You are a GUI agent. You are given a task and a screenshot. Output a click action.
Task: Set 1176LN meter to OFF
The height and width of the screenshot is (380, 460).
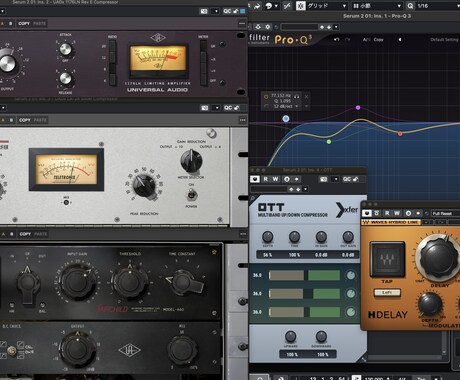[203, 81]
